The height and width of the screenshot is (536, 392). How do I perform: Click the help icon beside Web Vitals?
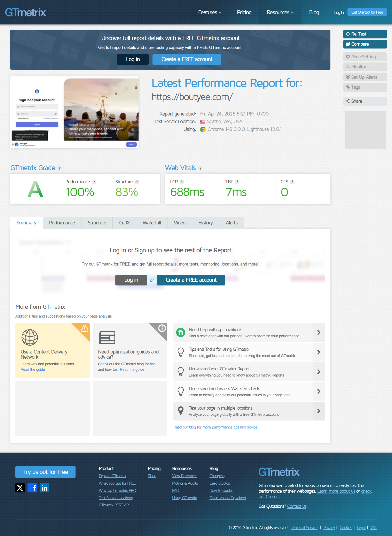tap(200, 168)
